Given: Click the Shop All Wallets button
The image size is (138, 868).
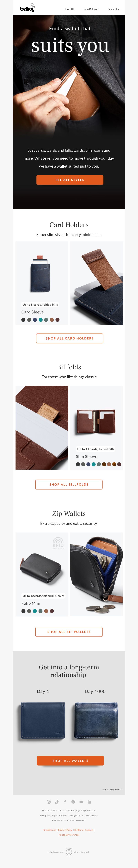Looking at the screenshot, I should [x=70, y=760].
